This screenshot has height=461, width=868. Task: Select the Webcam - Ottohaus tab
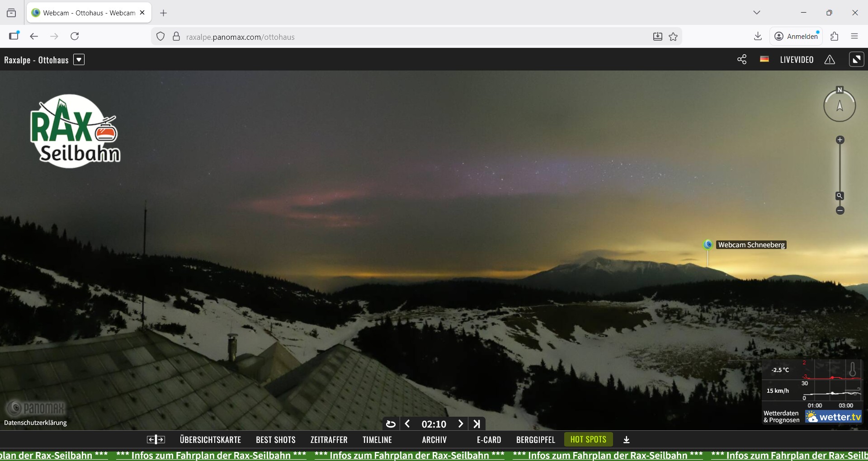[x=89, y=13]
